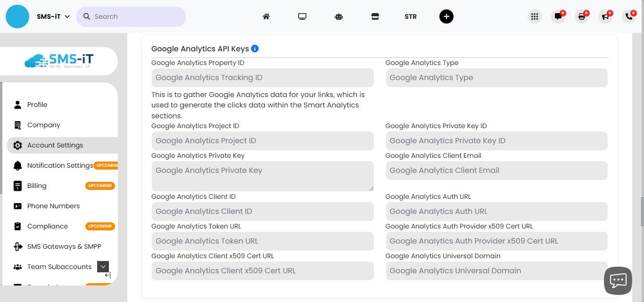Screen dimensions: 644x302
Task: Open the apps grid icon
Action: 535,16
